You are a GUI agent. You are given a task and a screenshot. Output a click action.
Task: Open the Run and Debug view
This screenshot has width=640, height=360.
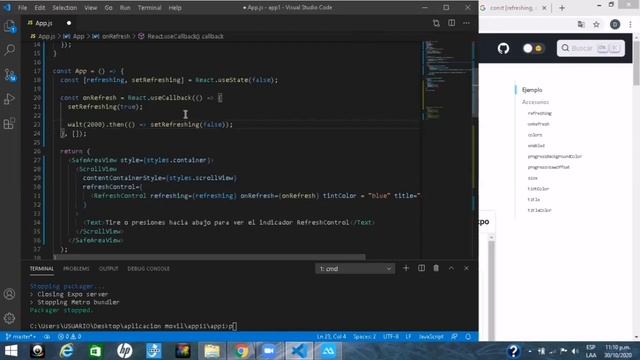(x=9, y=99)
